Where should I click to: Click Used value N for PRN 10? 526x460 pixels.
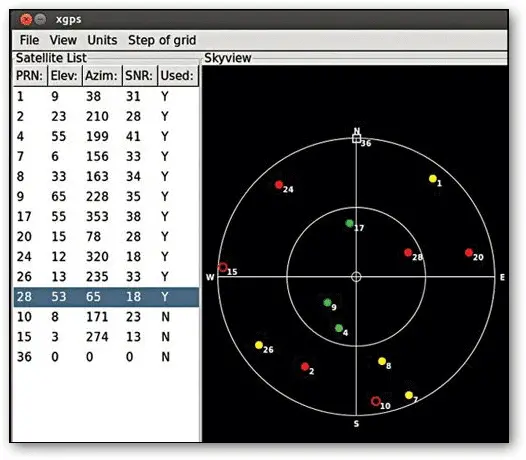165,317
